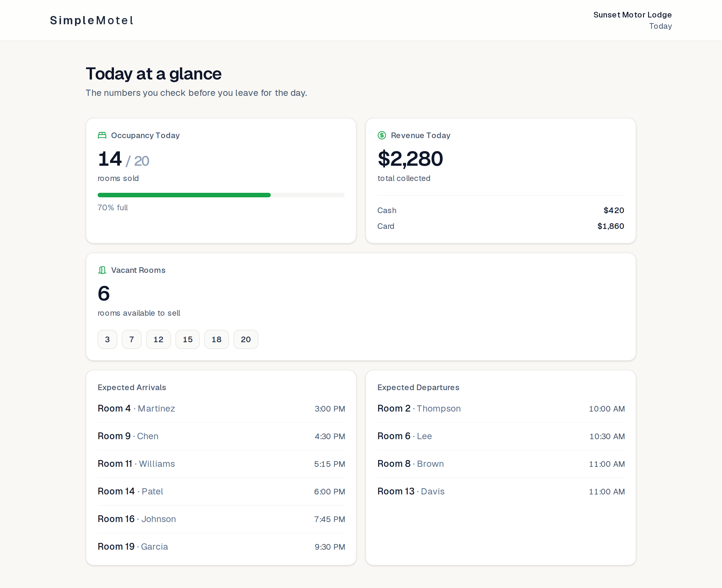Click the Card label in revenue
Screen dimensions: 722x588
(x=386, y=226)
